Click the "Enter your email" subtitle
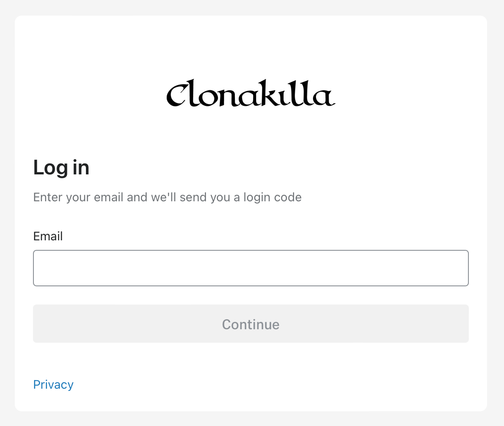The height and width of the screenshot is (426, 504). point(167,198)
